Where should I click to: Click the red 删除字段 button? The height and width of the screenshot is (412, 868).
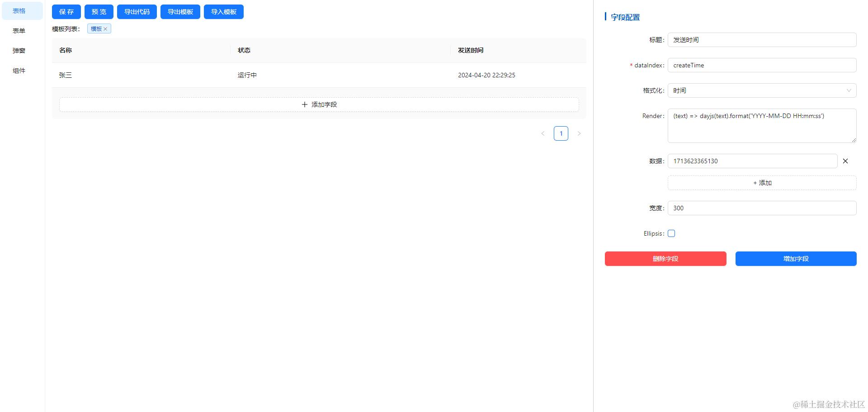(665, 259)
